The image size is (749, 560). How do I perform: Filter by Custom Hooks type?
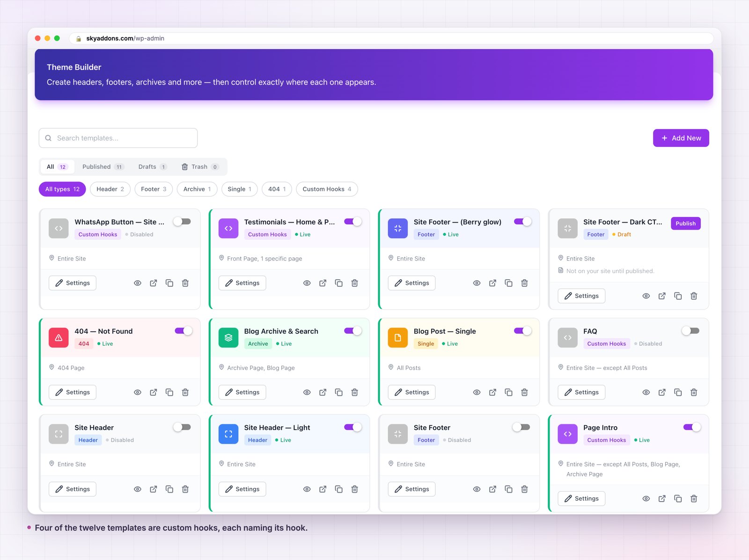tap(327, 189)
